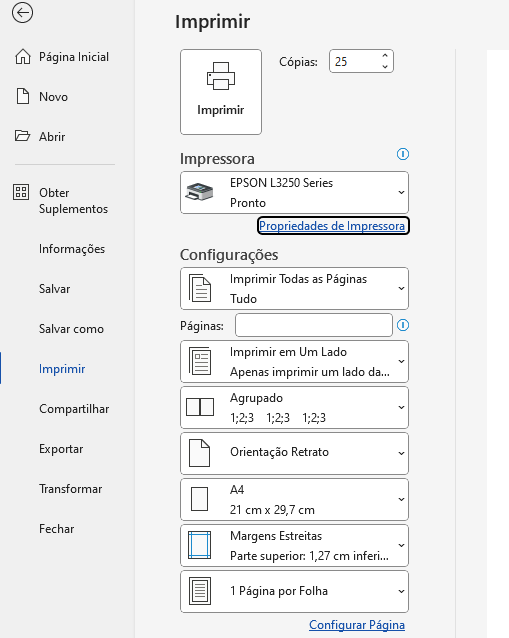Image resolution: width=509 pixels, height=638 pixels.
Task: Open the A4 paper size dropdown
Action: point(295,499)
